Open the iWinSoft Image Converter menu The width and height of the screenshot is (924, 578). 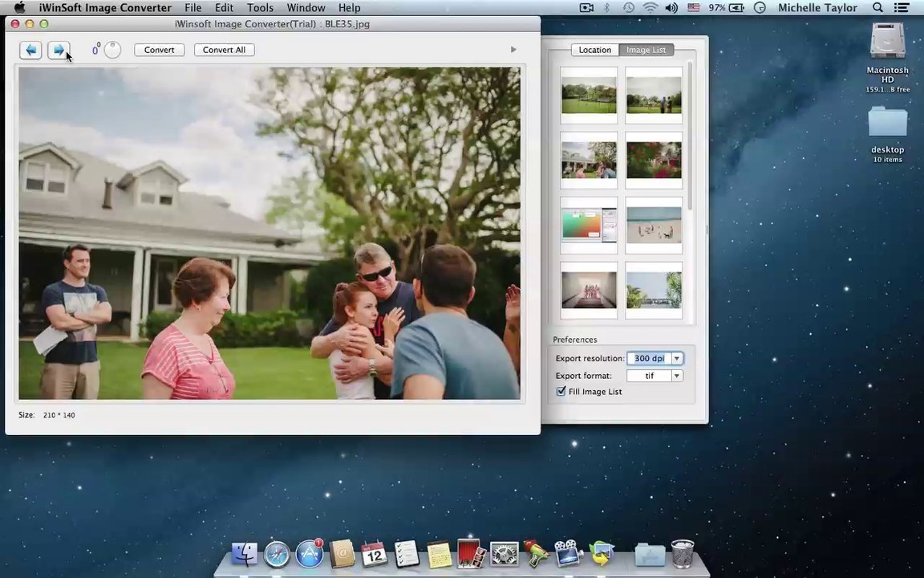[106, 8]
